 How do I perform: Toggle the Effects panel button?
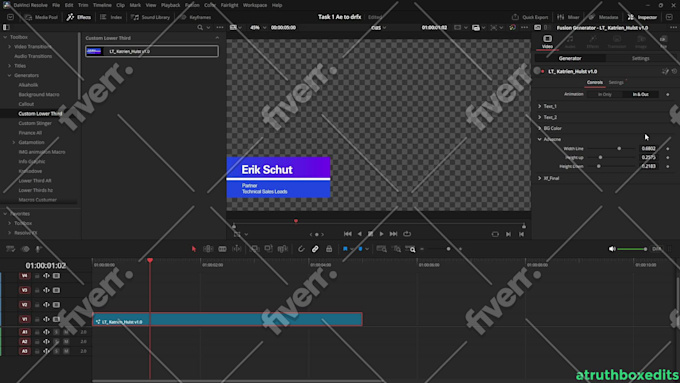click(x=78, y=17)
